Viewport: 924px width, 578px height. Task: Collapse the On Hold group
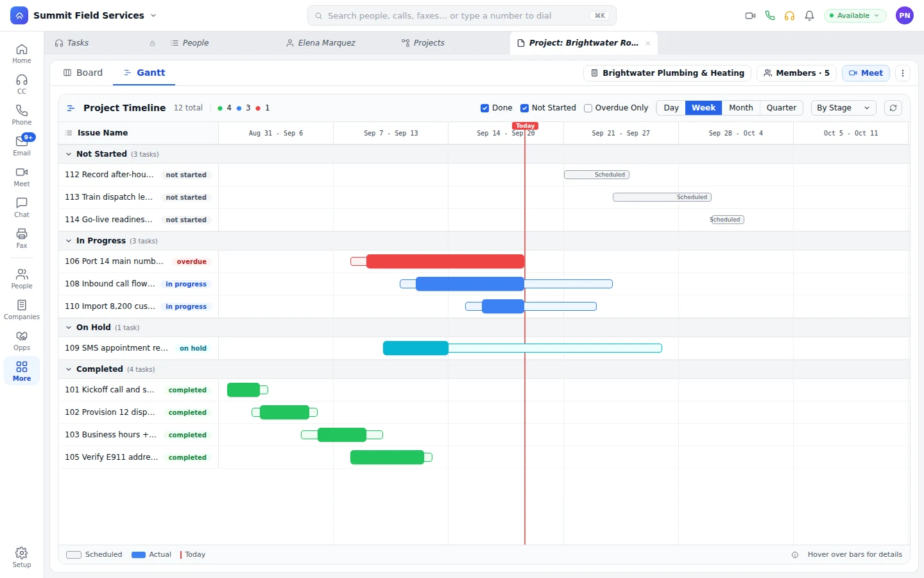pyautogui.click(x=69, y=328)
